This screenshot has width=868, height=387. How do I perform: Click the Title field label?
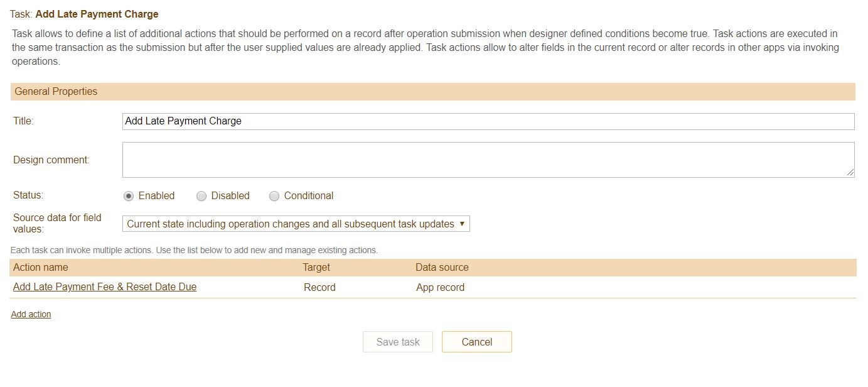click(23, 121)
